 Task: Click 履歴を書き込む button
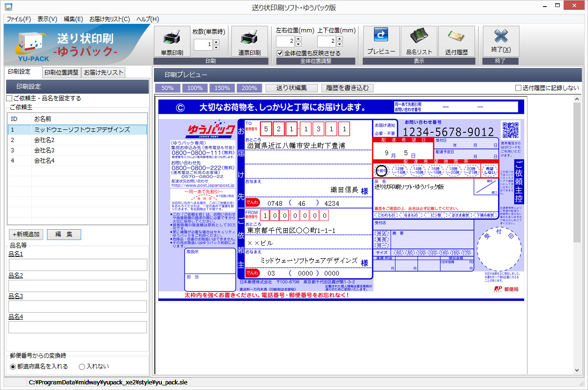[347, 88]
